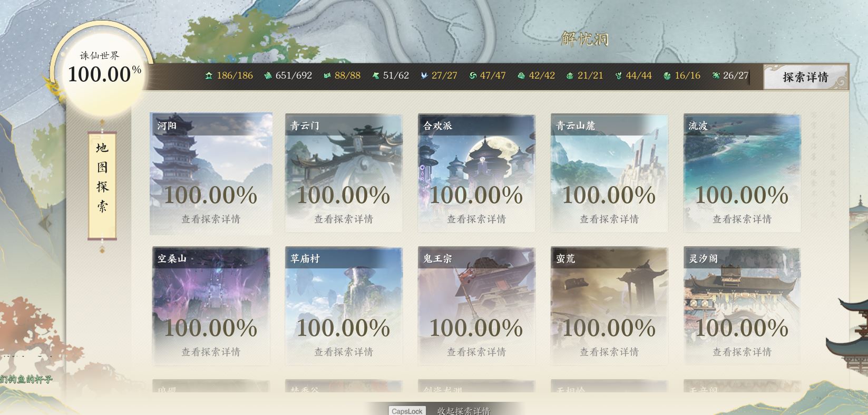The height and width of the screenshot is (415, 868).
Task: Click the left arrow on the panel edge
Action: [45, 224]
